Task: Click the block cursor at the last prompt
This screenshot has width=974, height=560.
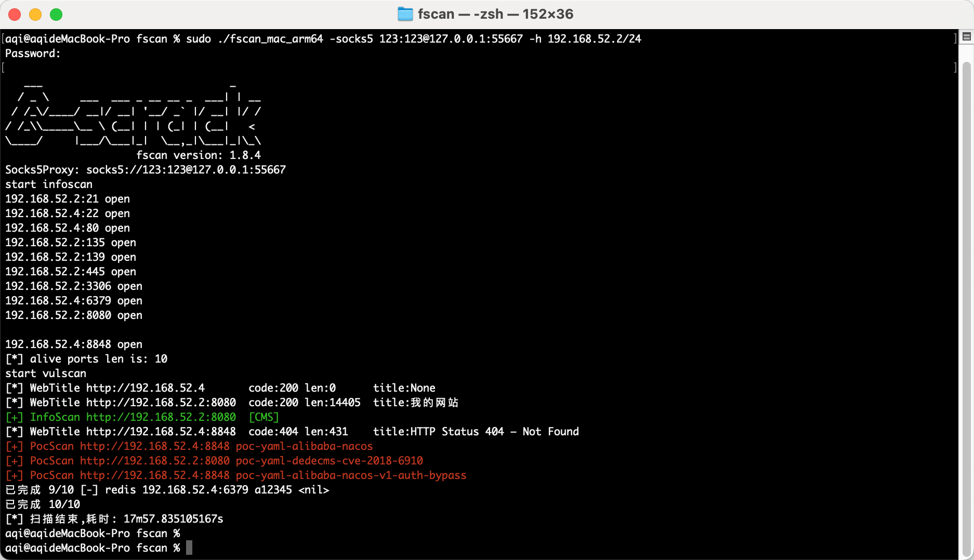Action: [189, 548]
